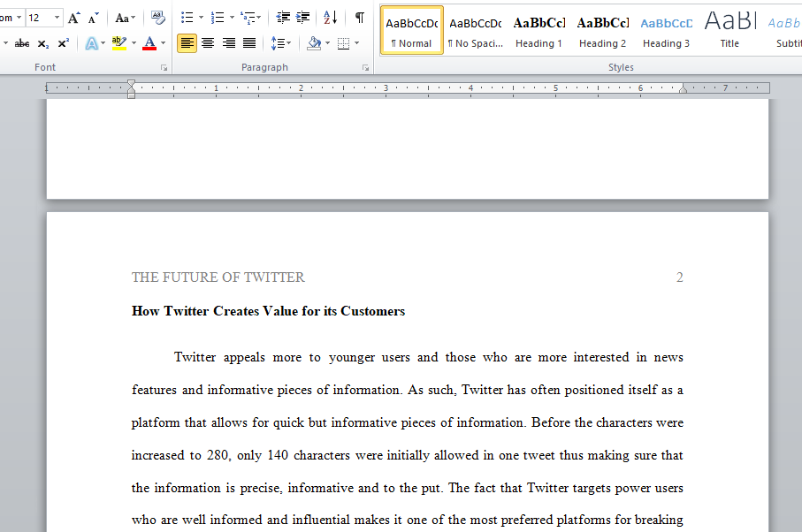Select Align Text Right
The width and height of the screenshot is (802, 532).
click(x=229, y=43)
